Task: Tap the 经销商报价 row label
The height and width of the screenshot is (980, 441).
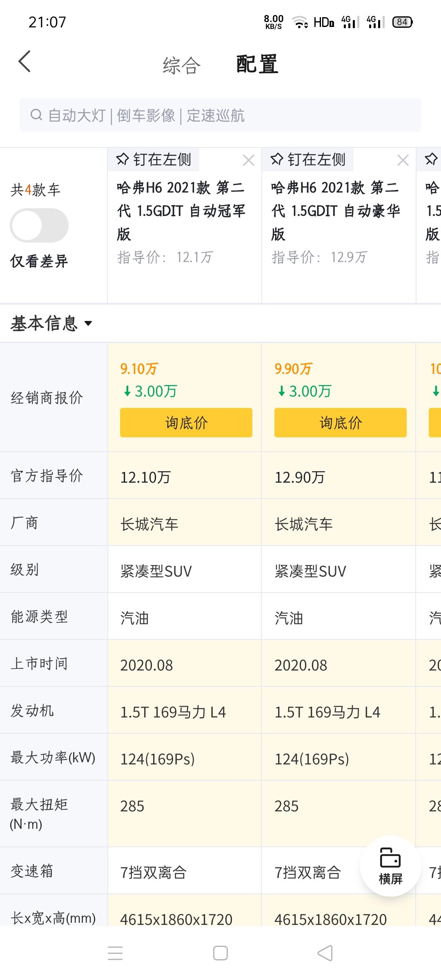Action: tap(47, 397)
